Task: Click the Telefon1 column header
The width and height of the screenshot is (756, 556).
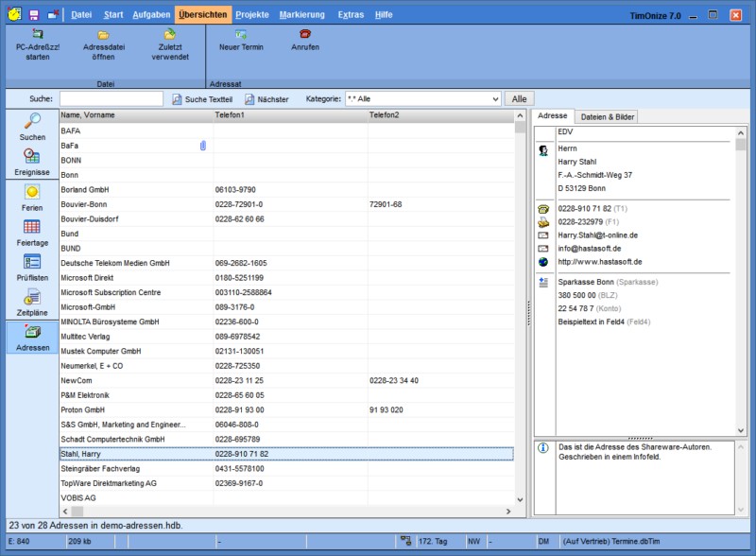Action: [x=290, y=115]
